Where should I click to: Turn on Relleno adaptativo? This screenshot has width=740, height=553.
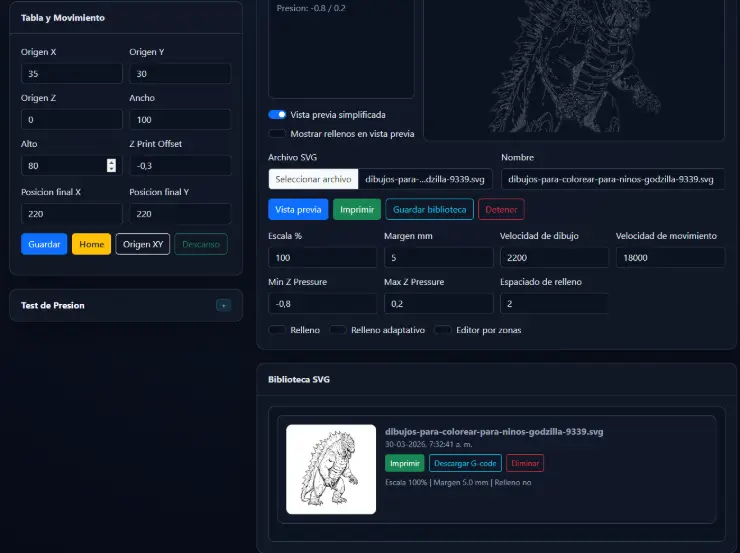pos(338,330)
